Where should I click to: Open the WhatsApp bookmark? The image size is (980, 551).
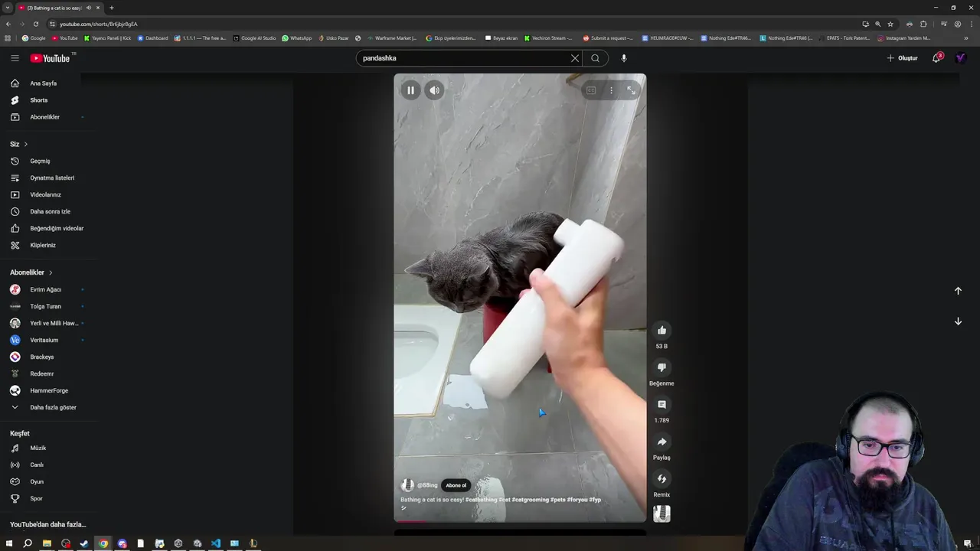click(x=296, y=38)
